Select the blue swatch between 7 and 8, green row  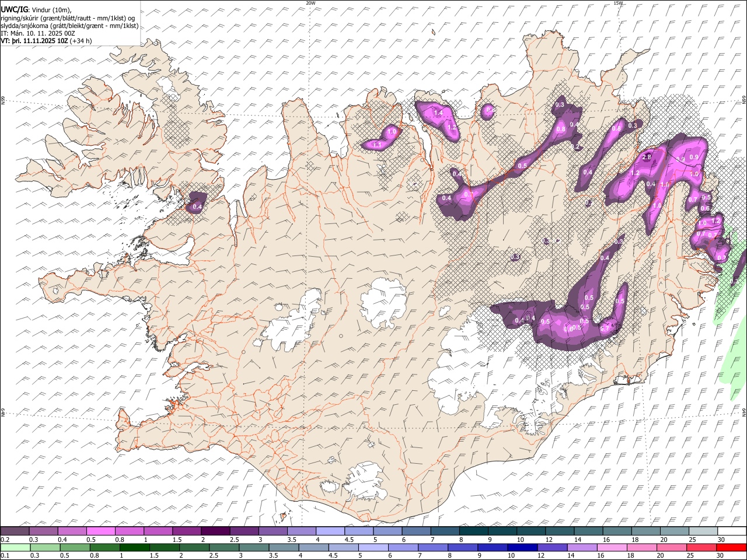tap(433, 547)
